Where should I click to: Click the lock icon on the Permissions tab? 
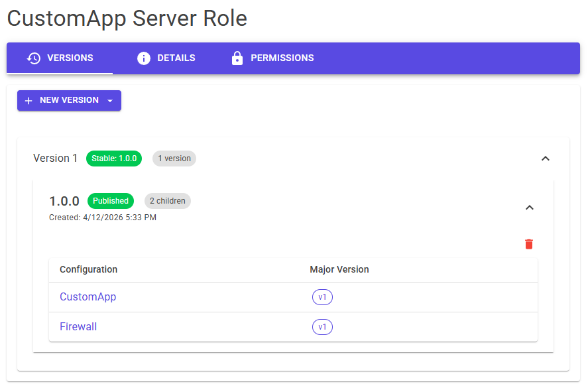237,58
